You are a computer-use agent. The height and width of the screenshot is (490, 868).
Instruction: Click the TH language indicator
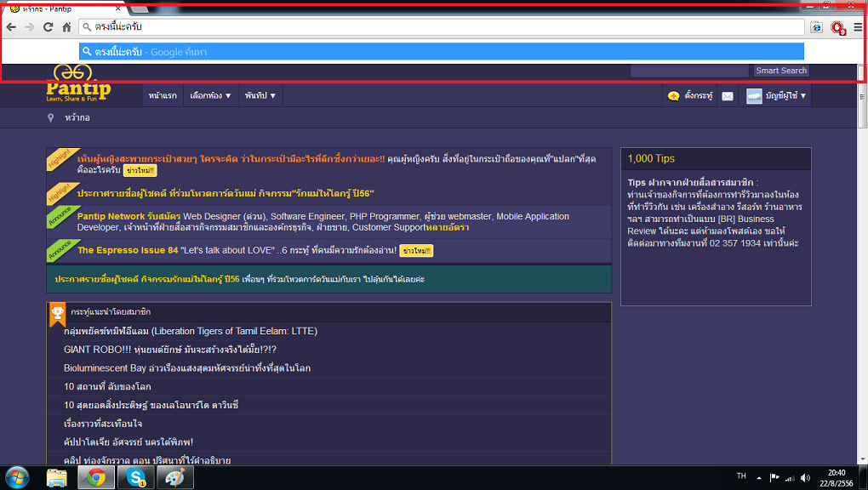point(741,476)
